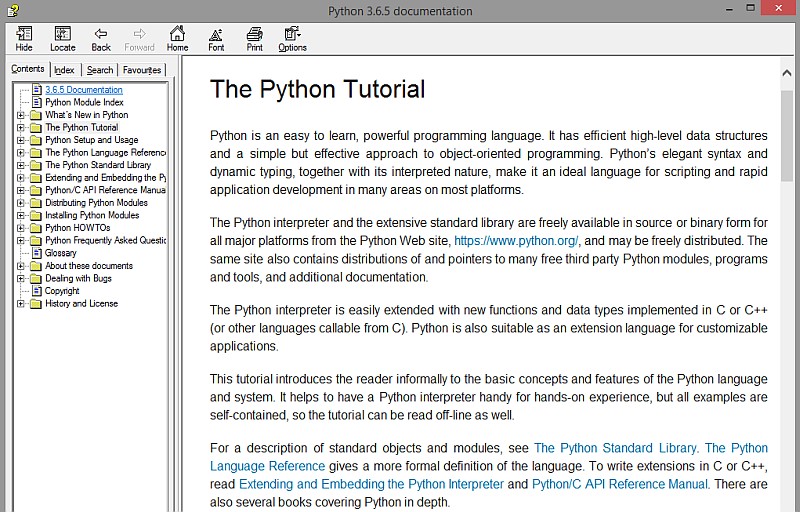The image size is (800, 512).
Task: Expand The Python Tutorial tree node
Action: coord(20,127)
